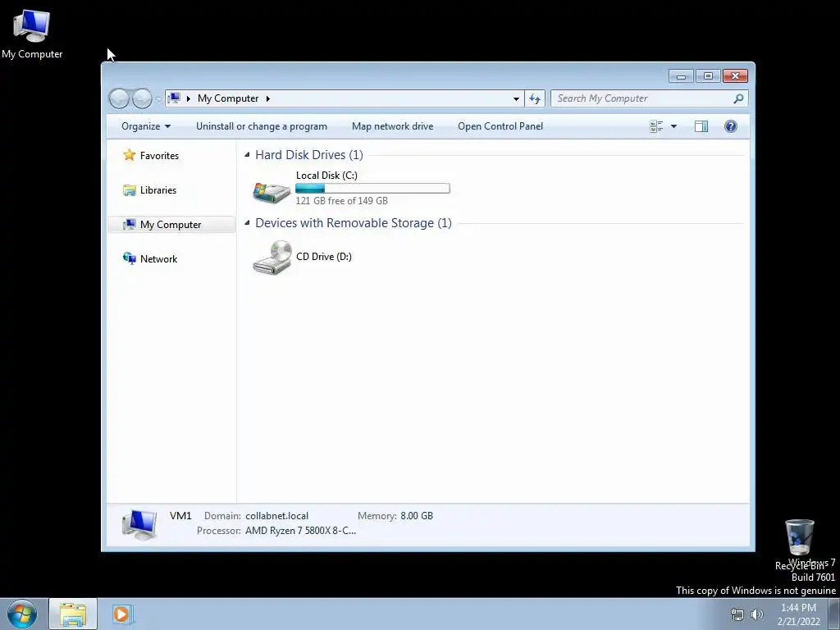The image size is (840, 630).
Task: Select My Computer in navigation pane
Action: (x=171, y=225)
